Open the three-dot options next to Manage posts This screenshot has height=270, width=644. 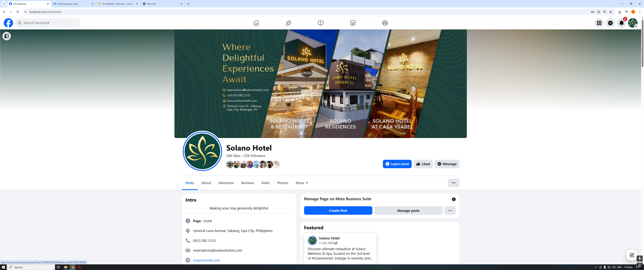pos(450,211)
